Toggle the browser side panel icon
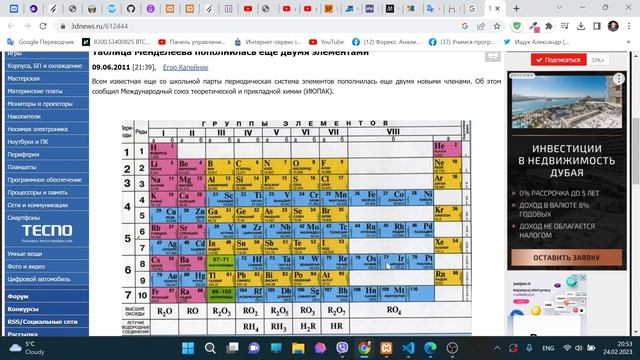Image resolution: width=640 pixels, height=360 pixels. (x=597, y=26)
